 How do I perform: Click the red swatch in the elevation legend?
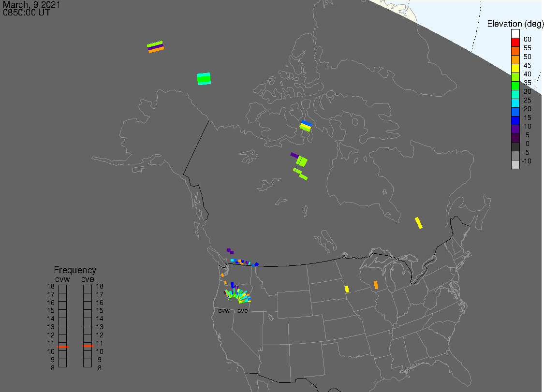pos(515,43)
